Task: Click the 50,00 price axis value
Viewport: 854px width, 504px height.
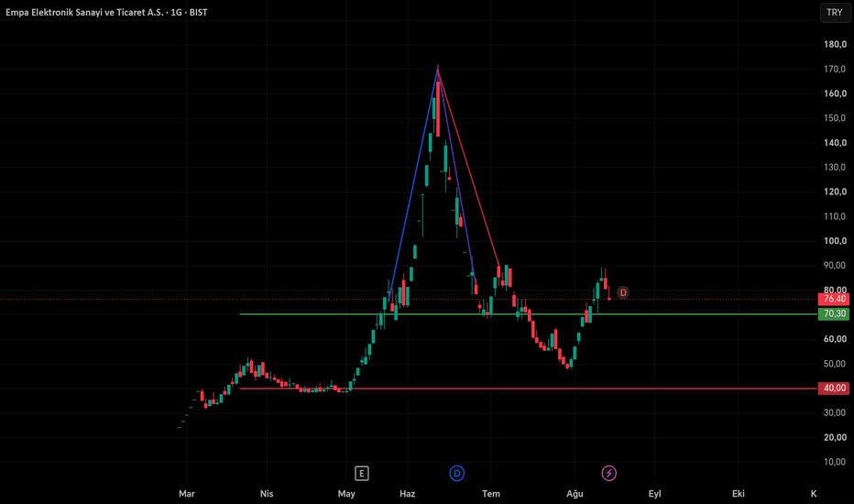Action: coord(835,364)
